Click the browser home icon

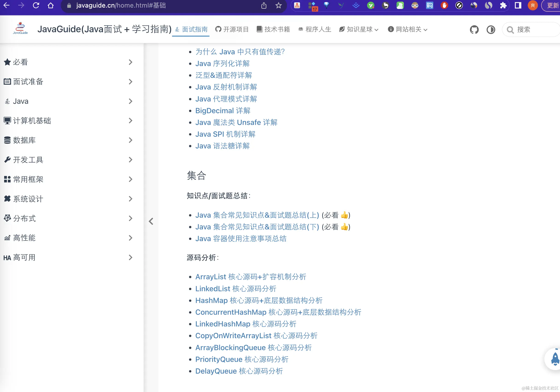[51, 5]
